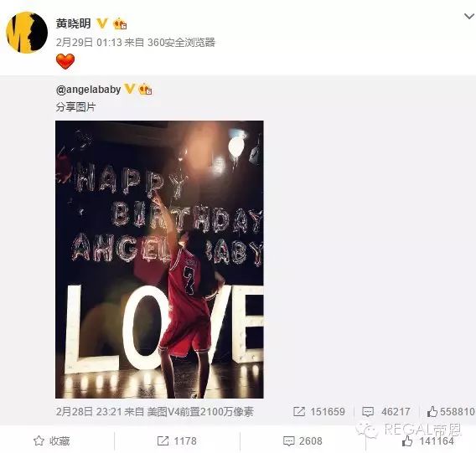Open the 2月29日 01:13 timestamp link
476x453 pixels.
pos(89,43)
